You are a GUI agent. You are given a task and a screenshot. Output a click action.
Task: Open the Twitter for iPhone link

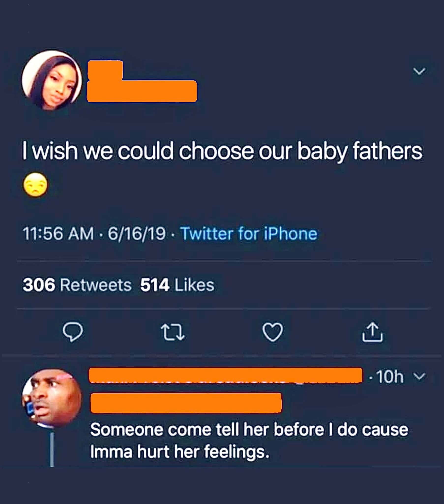point(249,233)
